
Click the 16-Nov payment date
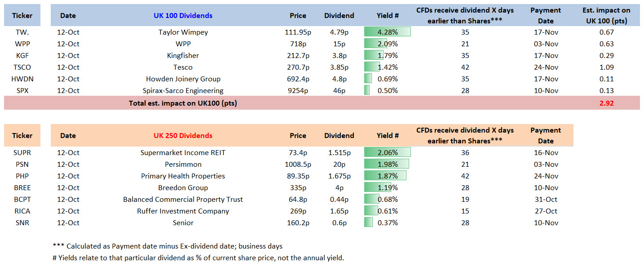546,153
